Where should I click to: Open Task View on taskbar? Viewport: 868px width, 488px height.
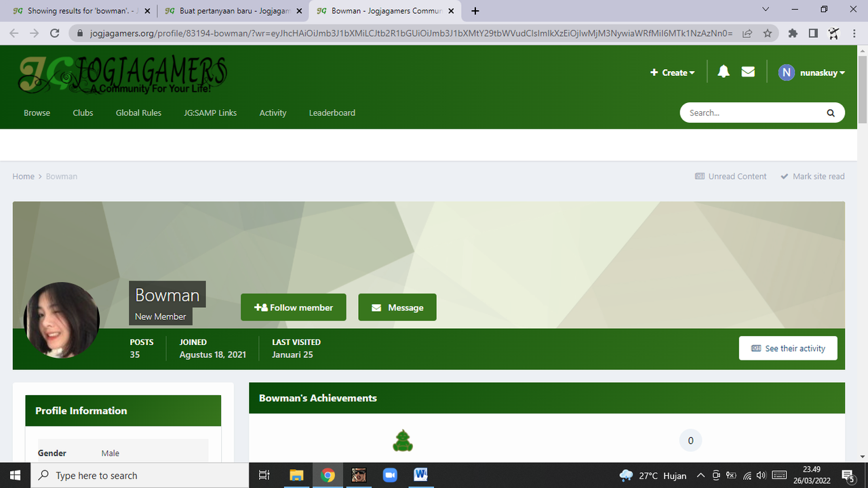click(264, 475)
